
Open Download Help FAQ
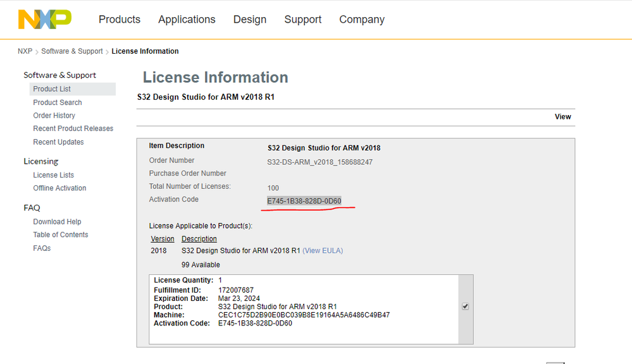coord(57,222)
